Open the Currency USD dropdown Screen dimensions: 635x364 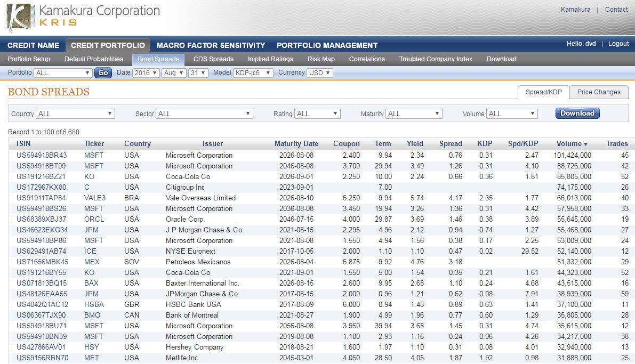[x=319, y=73]
